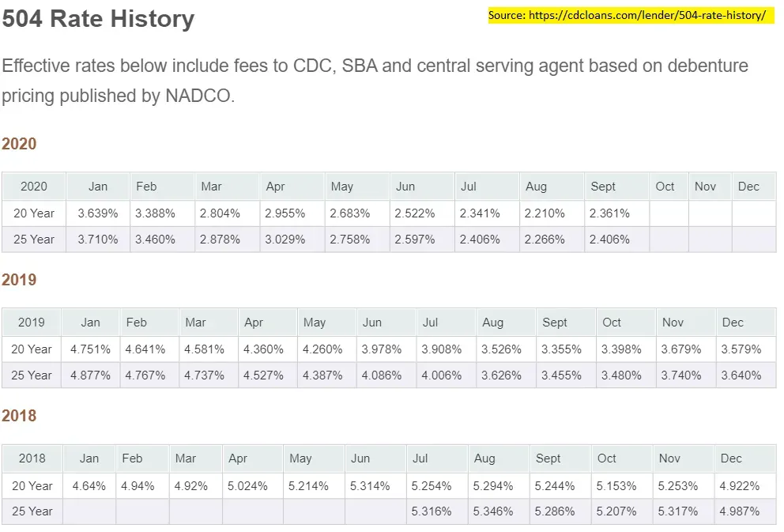Click the Dec column header in 2019 table
The image size is (784, 532).
733,323
